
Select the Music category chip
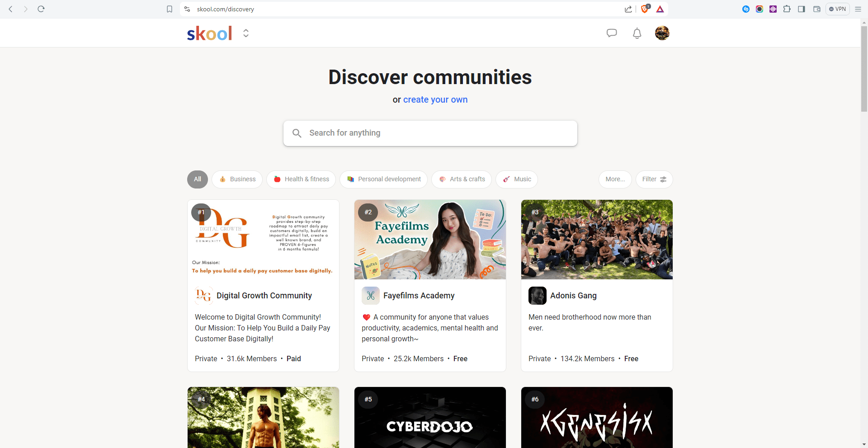coord(517,179)
